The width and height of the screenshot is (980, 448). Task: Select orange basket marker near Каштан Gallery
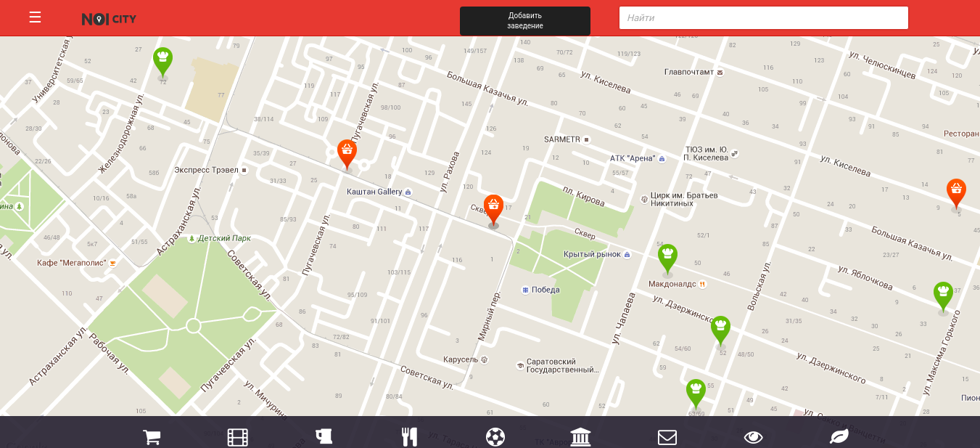(347, 155)
